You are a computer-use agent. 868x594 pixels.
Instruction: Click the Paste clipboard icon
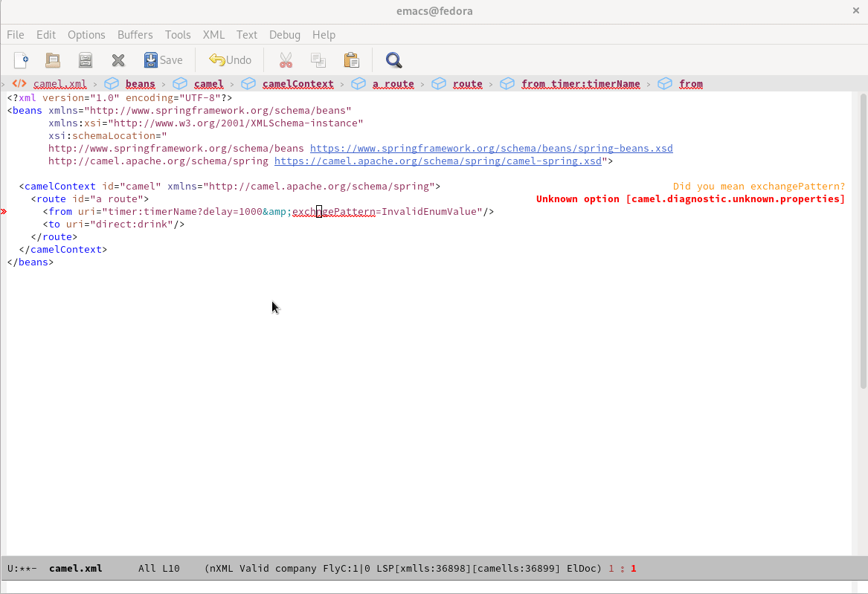point(351,60)
